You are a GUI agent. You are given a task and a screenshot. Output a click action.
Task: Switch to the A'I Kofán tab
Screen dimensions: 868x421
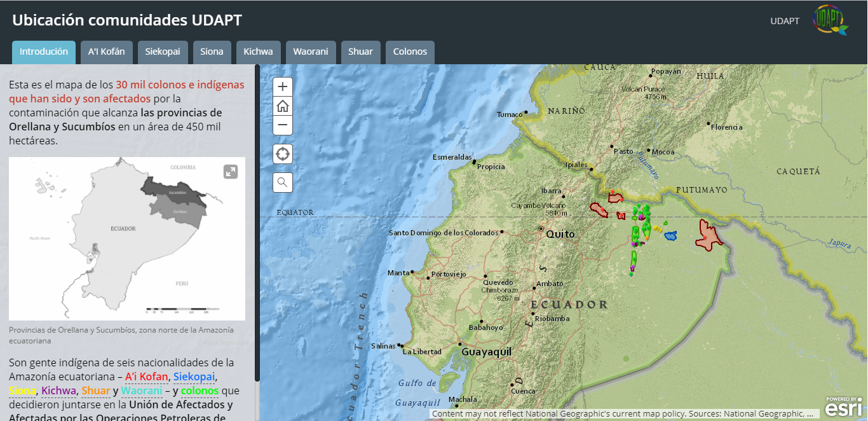click(107, 52)
